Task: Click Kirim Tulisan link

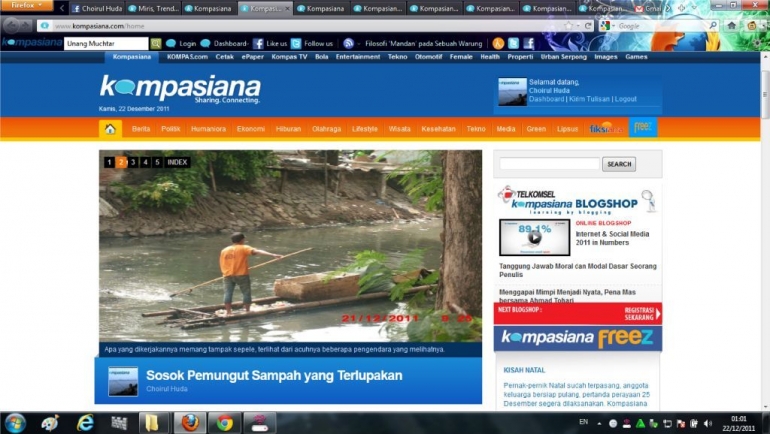Action: [589, 99]
